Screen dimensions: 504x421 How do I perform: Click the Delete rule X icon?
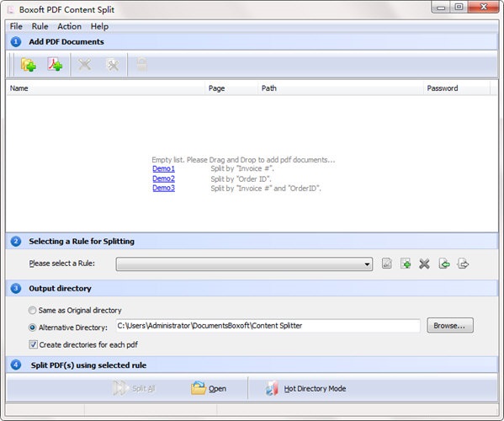point(424,264)
